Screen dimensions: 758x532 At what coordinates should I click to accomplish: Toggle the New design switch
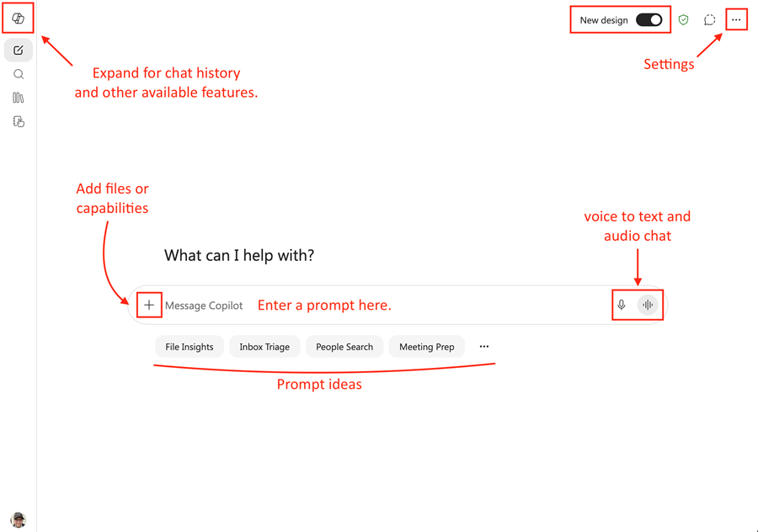pos(649,20)
